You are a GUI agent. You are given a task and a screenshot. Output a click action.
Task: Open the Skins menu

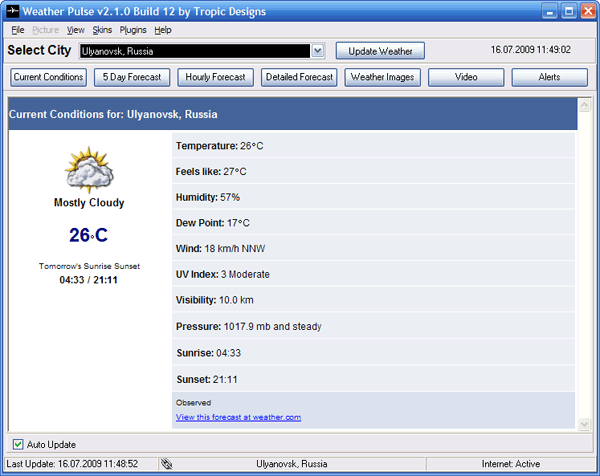[102, 30]
